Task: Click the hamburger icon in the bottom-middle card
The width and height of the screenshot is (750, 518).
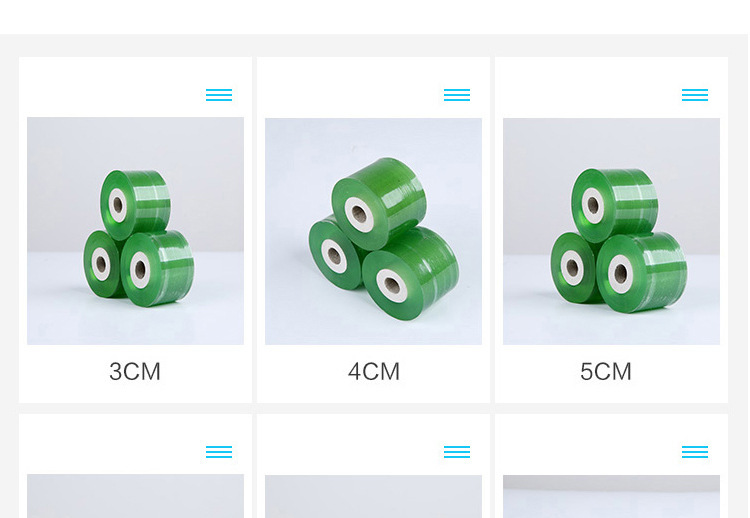Action: point(457,452)
